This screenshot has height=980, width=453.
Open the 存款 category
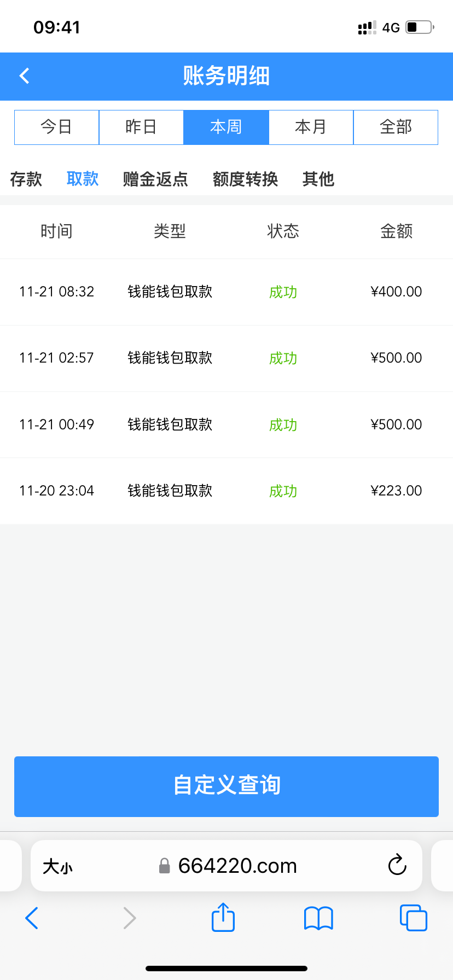tap(26, 179)
